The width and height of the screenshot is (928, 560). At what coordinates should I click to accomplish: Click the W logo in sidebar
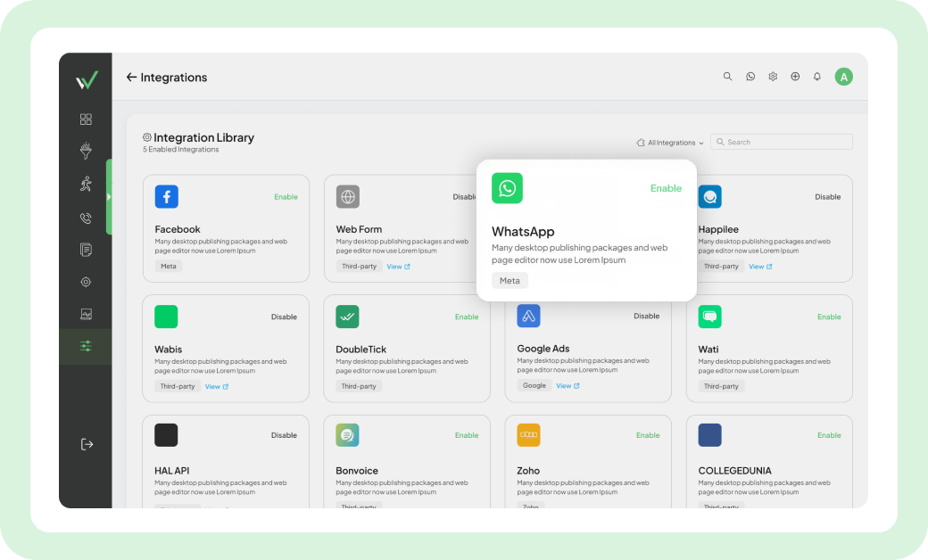[x=87, y=80]
